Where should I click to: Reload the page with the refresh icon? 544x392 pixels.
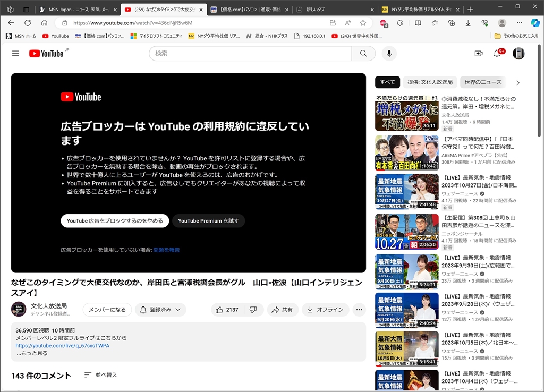(28, 23)
